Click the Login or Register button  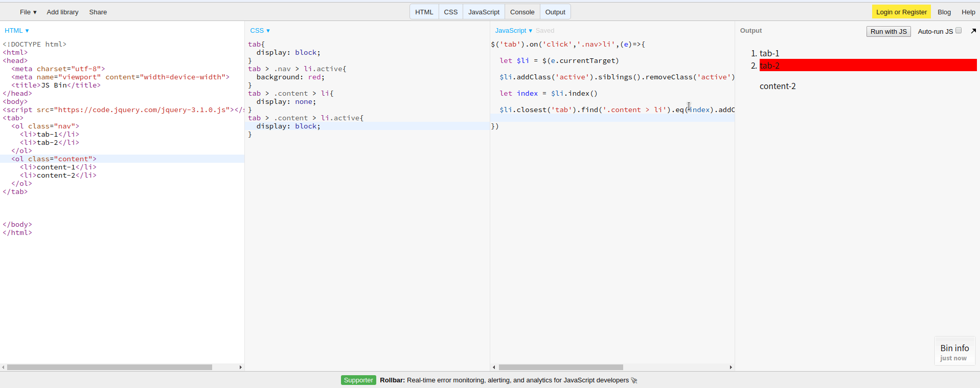click(x=901, y=12)
